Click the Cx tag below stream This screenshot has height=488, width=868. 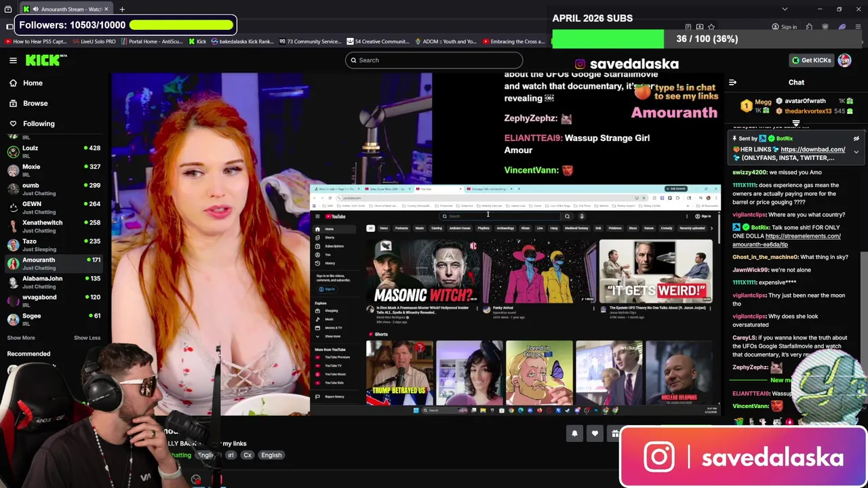pos(248,455)
